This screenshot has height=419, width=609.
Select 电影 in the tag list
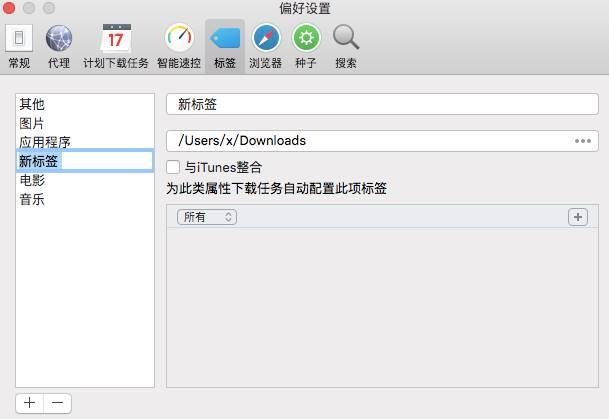[x=85, y=180]
